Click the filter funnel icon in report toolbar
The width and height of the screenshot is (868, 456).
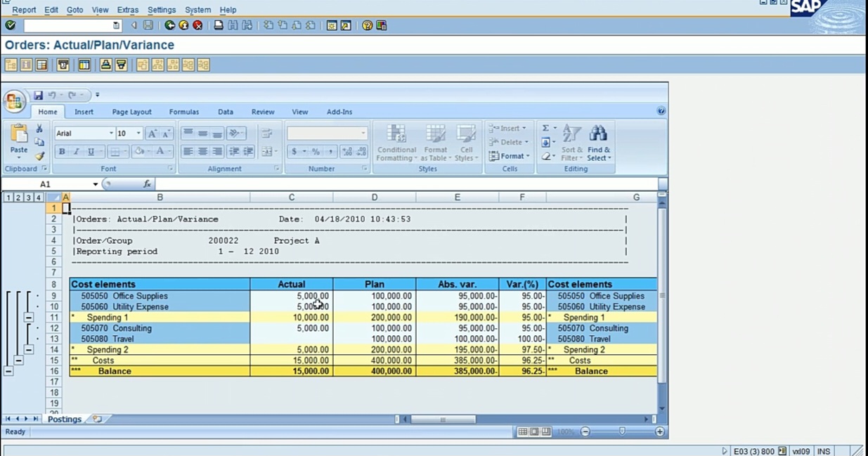[x=121, y=65]
